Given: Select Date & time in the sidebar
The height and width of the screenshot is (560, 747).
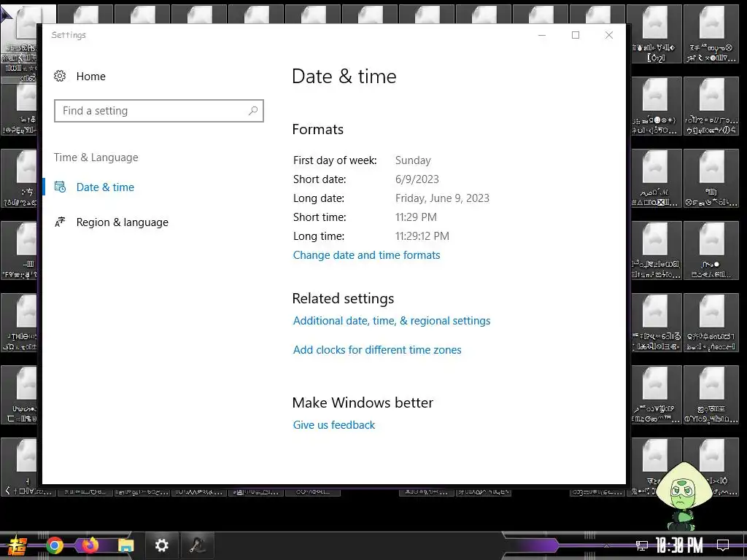Looking at the screenshot, I should click(105, 187).
